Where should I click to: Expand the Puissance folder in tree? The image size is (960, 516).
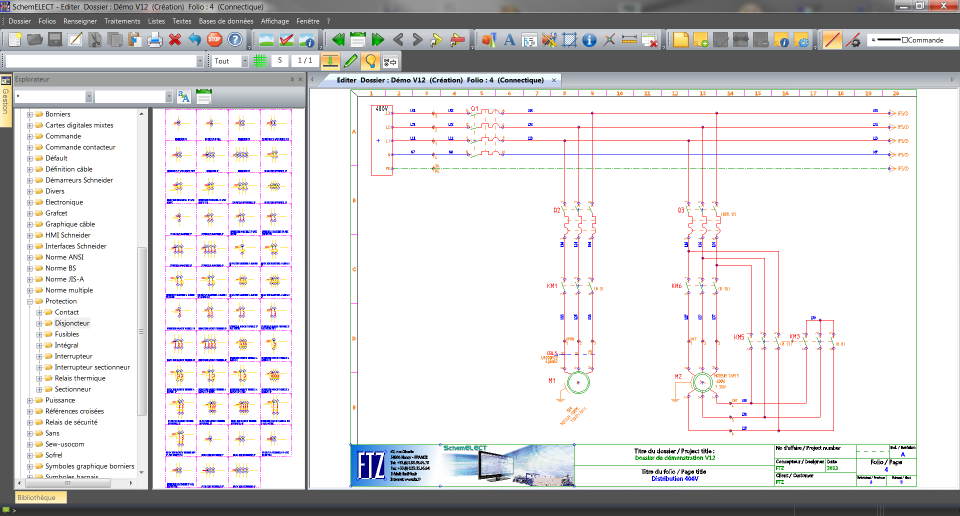pyautogui.click(x=30, y=400)
